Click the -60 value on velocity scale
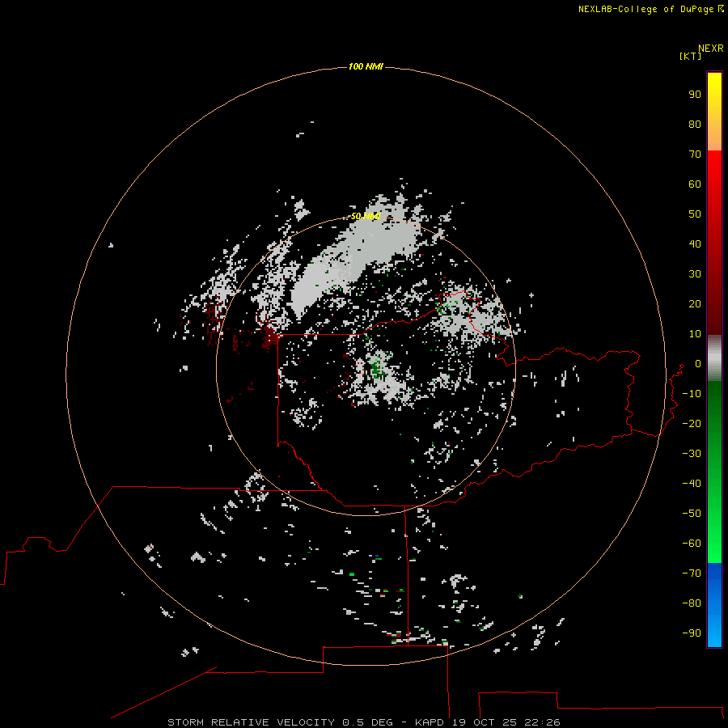The width and height of the screenshot is (728, 728). (x=692, y=544)
